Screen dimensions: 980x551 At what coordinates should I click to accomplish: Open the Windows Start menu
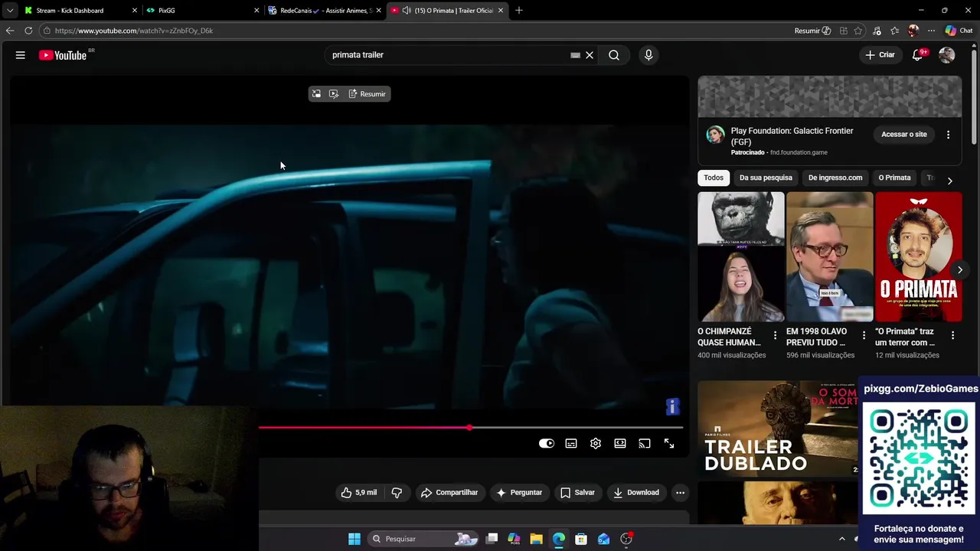[x=354, y=539]
